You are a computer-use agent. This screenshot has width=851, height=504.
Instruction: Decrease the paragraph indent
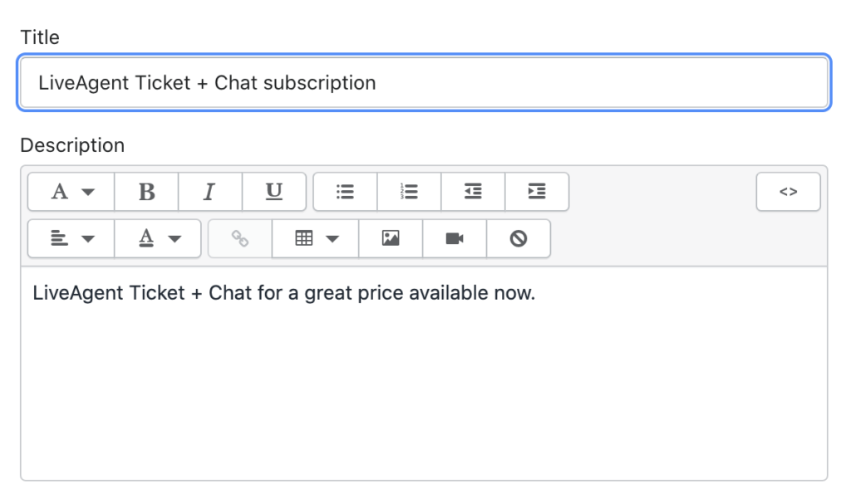[473, 192]
